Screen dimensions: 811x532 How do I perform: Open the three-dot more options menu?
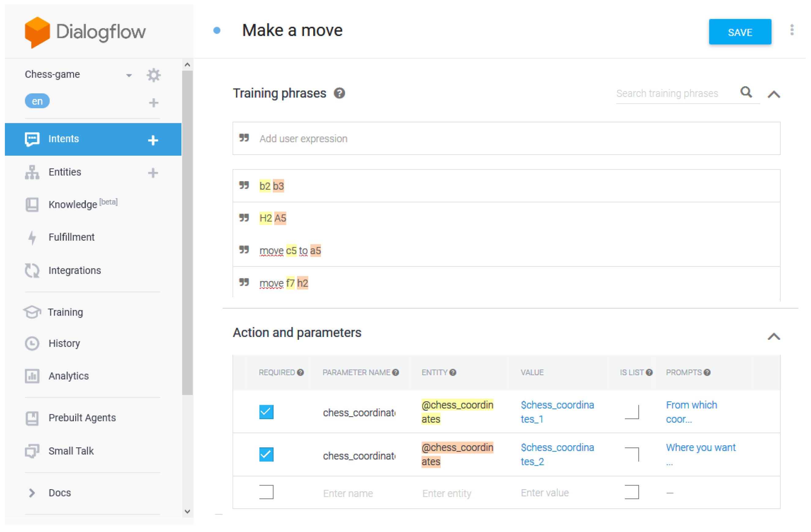[792, 30]
